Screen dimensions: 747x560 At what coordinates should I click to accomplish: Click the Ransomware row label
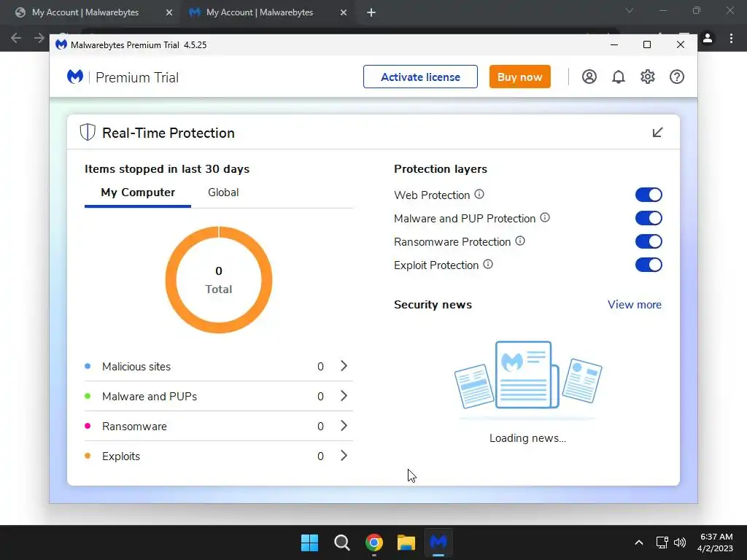pyautogui.click(x=134, y=426)
